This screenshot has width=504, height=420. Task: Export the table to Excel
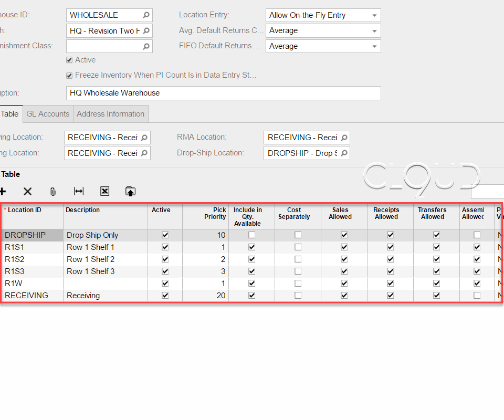coord(104,191)
